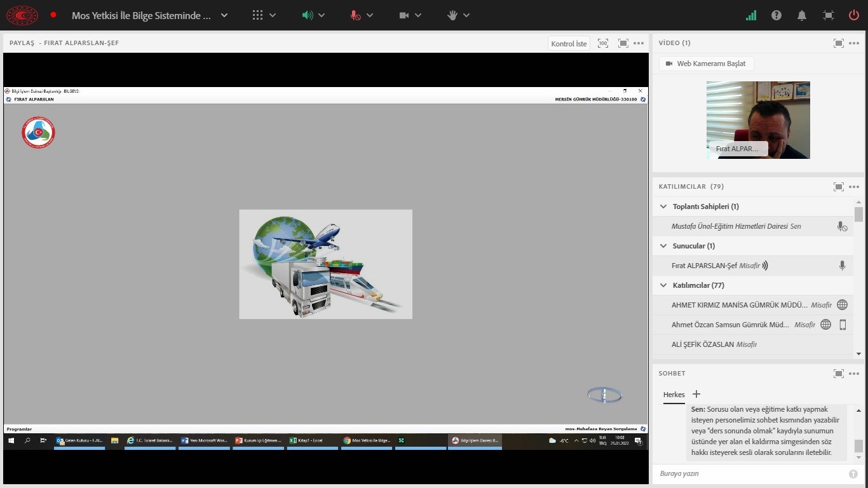Open the meeting title dropdown arrow
Viewport: 868px width, 488px height.
click(224, 15)
